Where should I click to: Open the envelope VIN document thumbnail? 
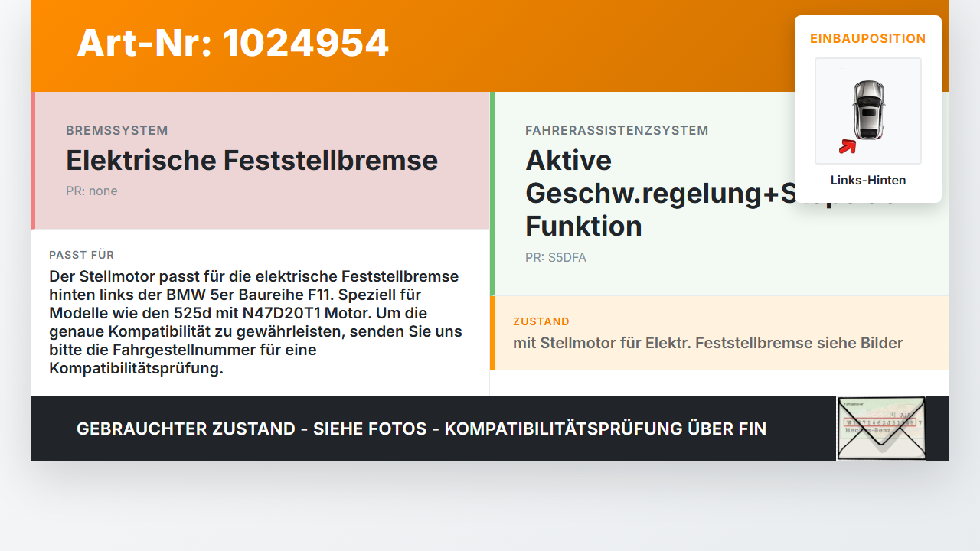pyautogui.click(x=881, y=429)
